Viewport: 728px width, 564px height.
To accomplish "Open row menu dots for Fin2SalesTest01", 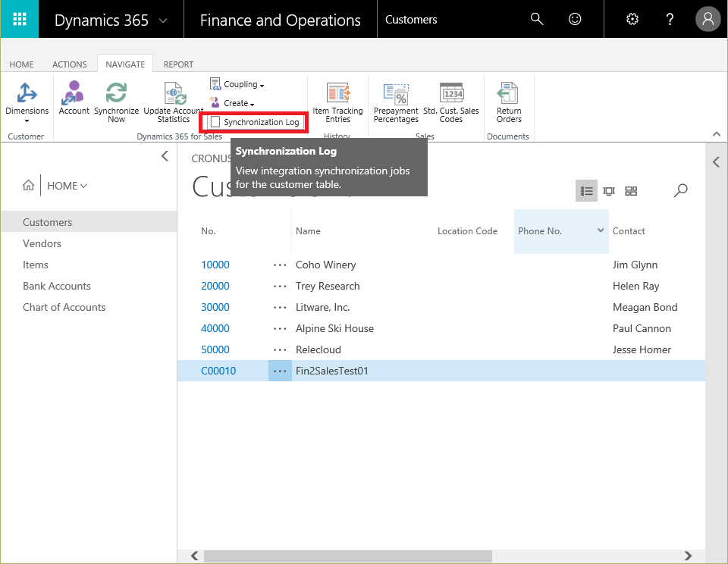I will pyautogui.click(x=280, y=371).
